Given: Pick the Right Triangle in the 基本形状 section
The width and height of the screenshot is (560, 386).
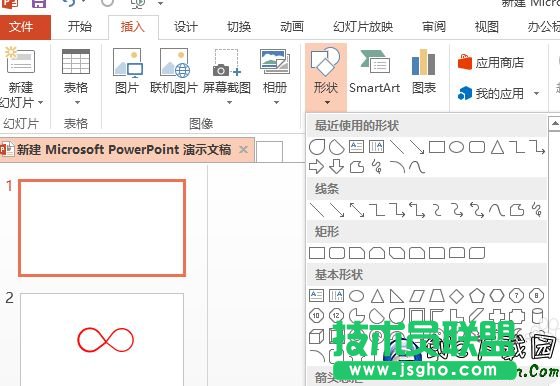Looking at the screenshot, I should (397, 296).
